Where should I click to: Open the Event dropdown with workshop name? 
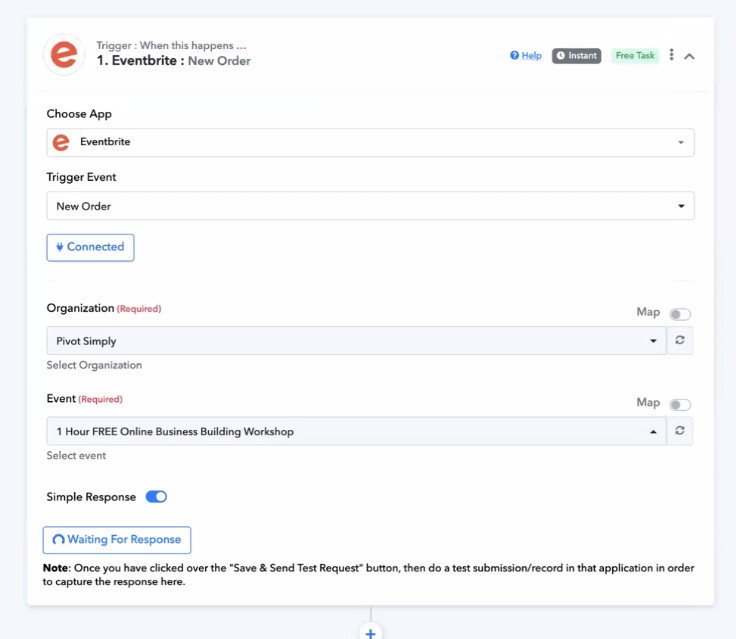point(356,431)
